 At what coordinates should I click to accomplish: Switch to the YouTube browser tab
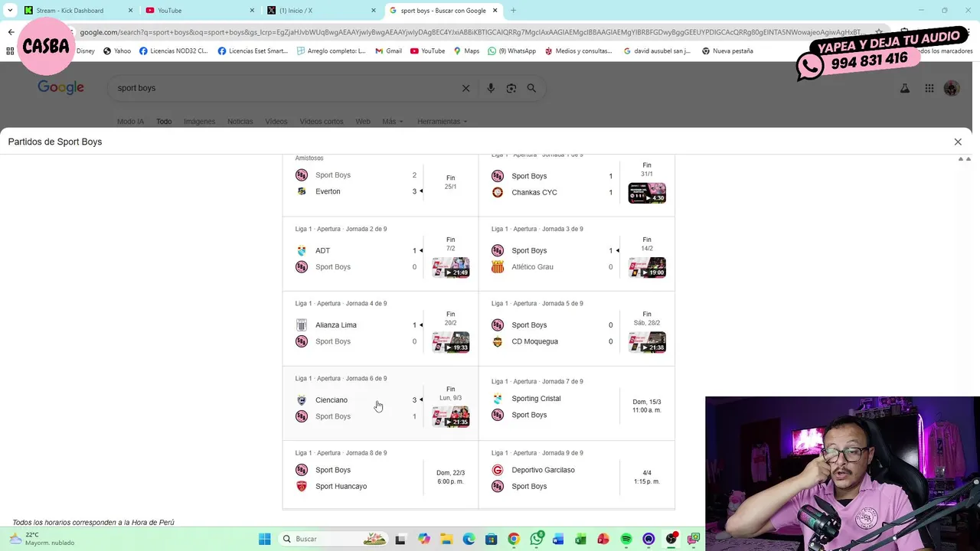point(199,11)
